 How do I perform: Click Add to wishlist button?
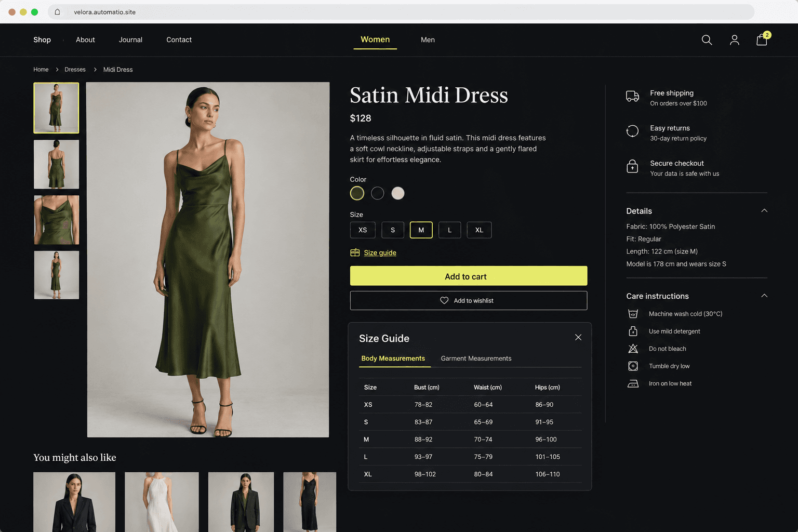click(x=469, y=301)
